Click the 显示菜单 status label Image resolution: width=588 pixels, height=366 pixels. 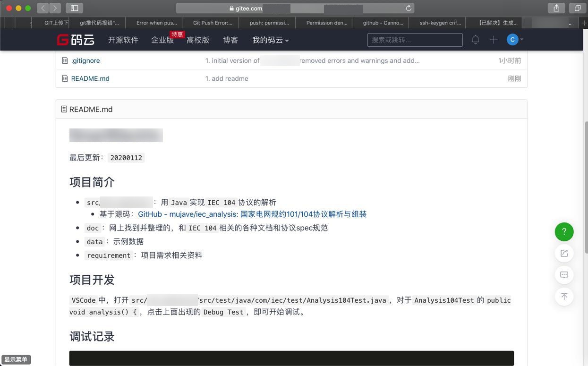point(16,359)
